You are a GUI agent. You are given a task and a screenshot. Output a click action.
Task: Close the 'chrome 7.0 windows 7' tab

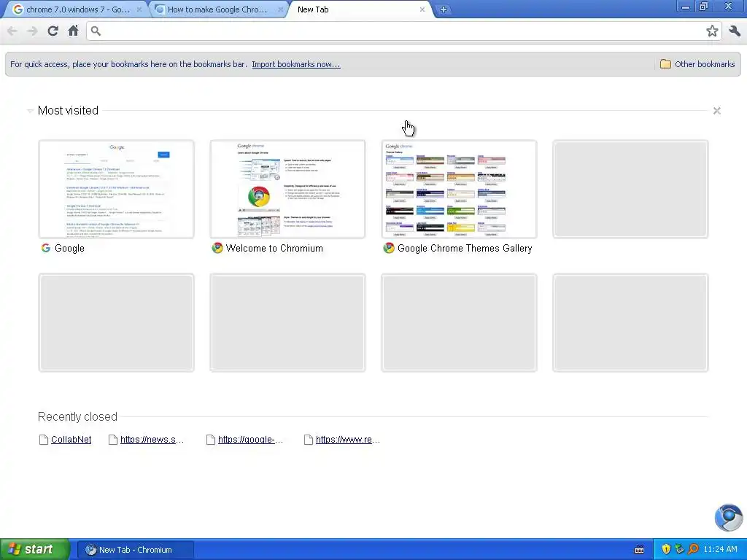pos(139,9)
